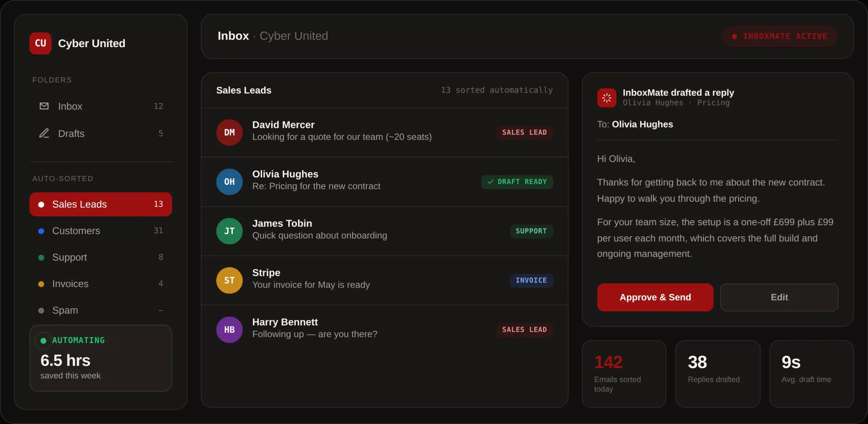The width and height of the screenshot is (868, 424).
Task: Click the 'Inbox · Cyber United' header title
Action: point(273,36)
